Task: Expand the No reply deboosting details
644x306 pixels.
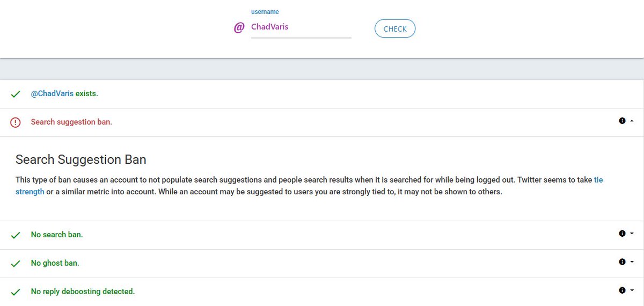Action: point(632,290)
